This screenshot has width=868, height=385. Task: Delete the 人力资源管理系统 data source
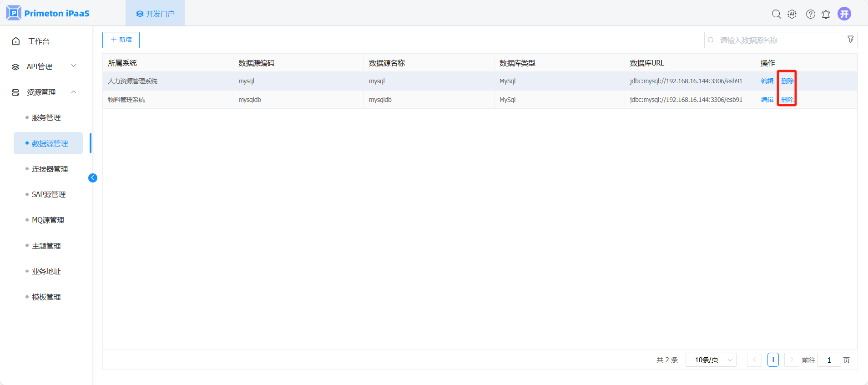point(787,81)
